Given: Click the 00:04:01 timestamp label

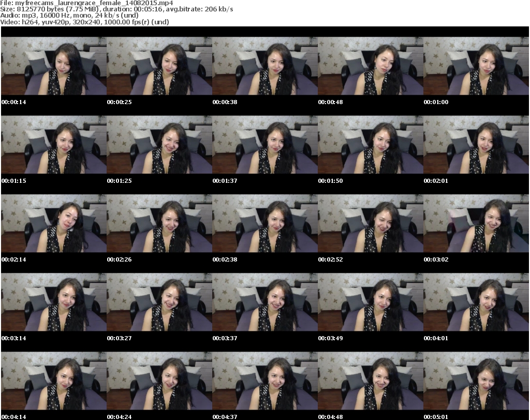Looking at the screenshot, I should pyautogui.click(x=436, y=338).
